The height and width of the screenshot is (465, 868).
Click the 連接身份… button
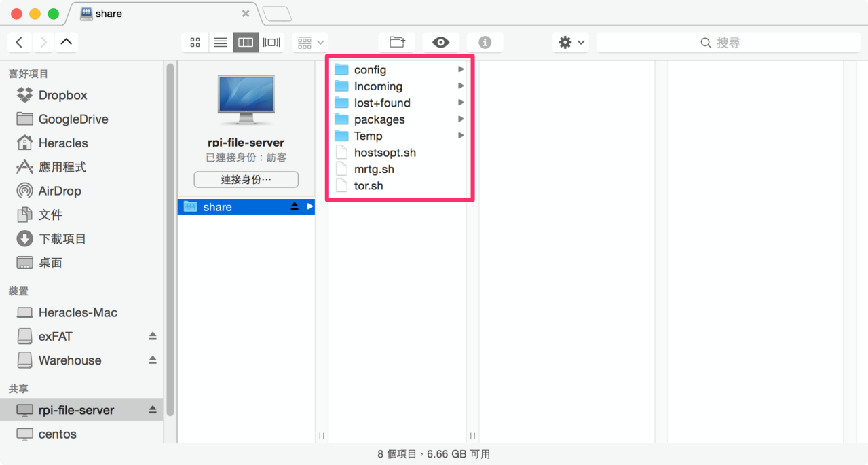[x=246, y=180]
